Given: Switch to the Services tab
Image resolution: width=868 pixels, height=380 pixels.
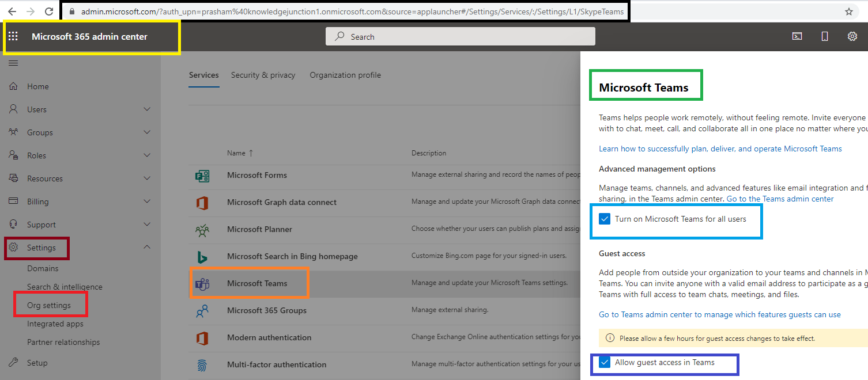Looking at the screenshot, I should click(x=204, y=75).
